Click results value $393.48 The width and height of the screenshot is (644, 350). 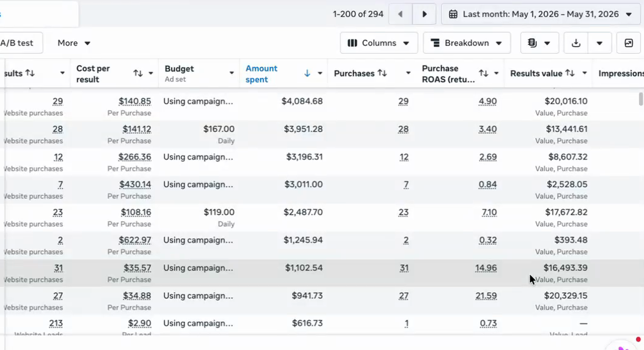[571, 240]
